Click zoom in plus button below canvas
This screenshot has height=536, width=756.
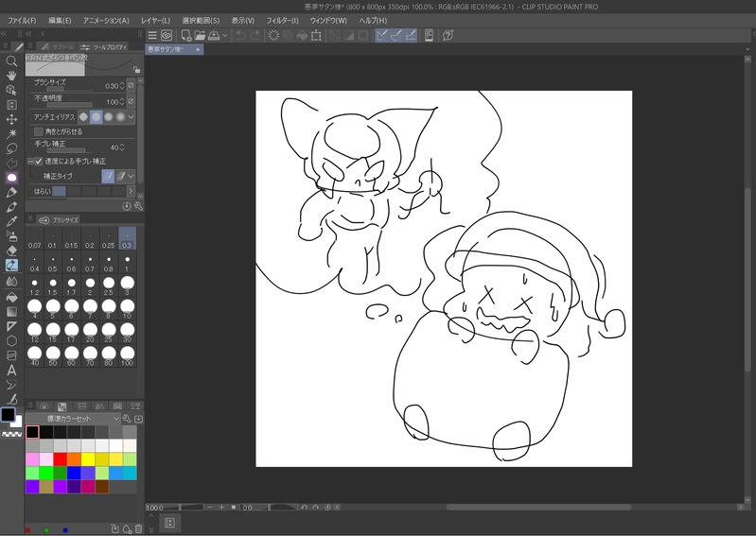(x=221, y=507)
